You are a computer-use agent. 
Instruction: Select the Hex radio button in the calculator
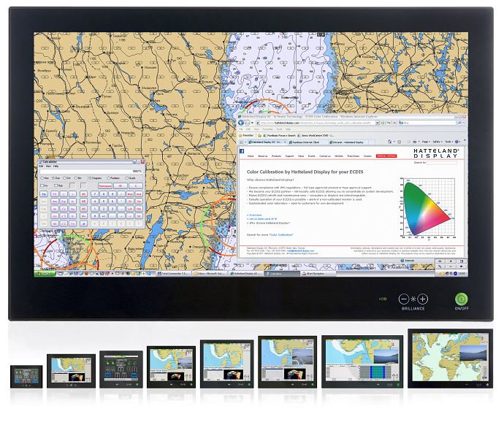[x=45, y=177]
